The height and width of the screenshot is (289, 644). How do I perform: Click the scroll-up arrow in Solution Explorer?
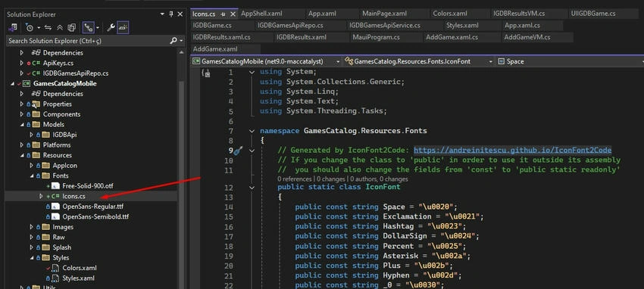181,52
